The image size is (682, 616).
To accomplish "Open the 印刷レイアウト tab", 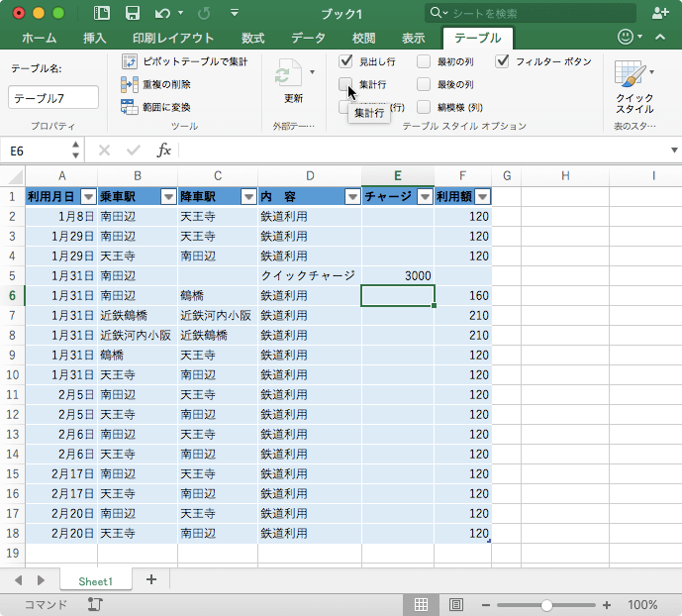I will point(173,39).
